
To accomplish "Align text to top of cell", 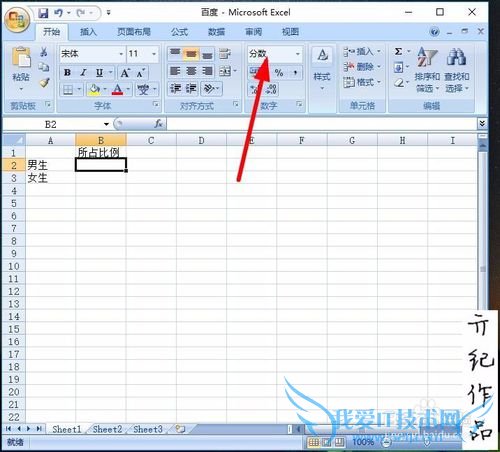I will [x=175, y=54].
